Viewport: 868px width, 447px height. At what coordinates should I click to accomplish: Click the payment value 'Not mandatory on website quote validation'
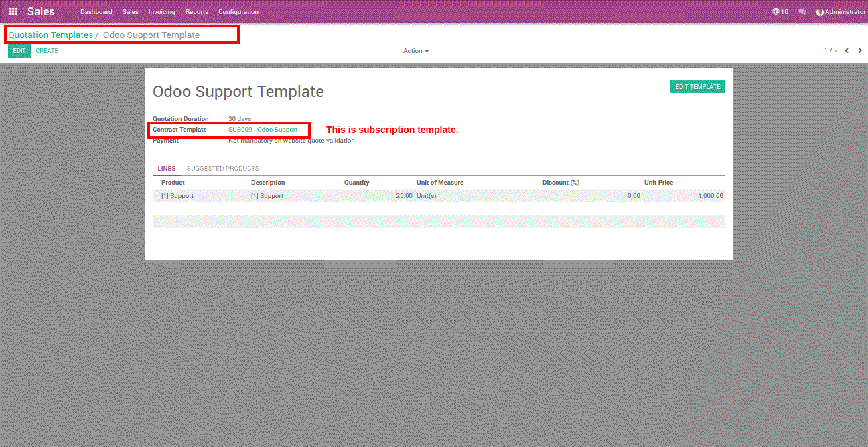pos(291,141)
